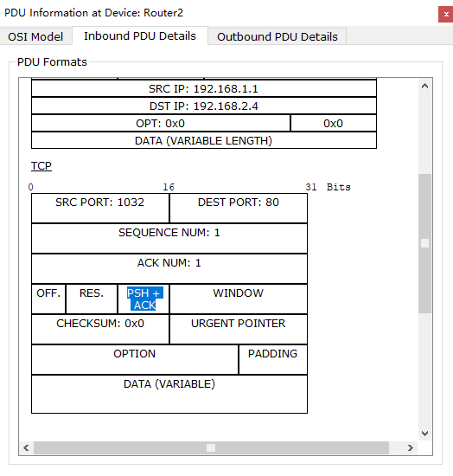
Task: Click the OPT: 0x0 field
Action: coord(161,123)
